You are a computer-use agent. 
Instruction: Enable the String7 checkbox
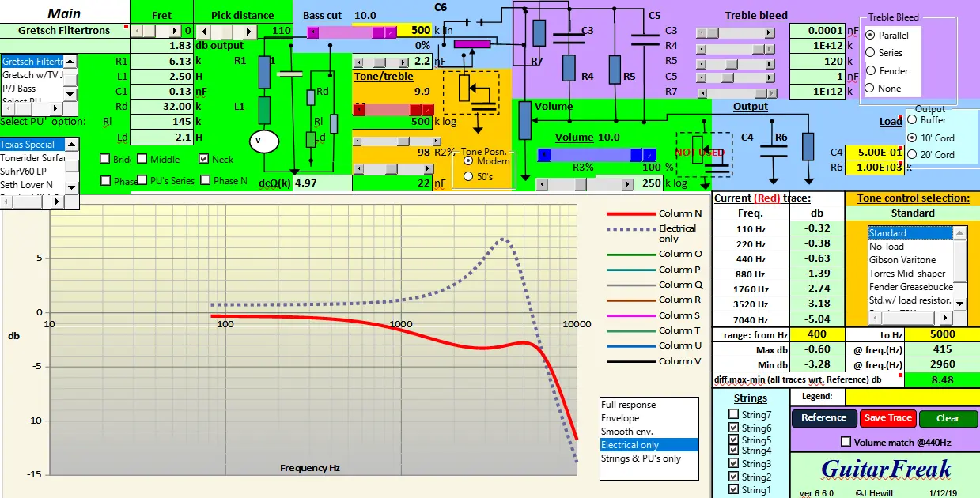[733, 415]
